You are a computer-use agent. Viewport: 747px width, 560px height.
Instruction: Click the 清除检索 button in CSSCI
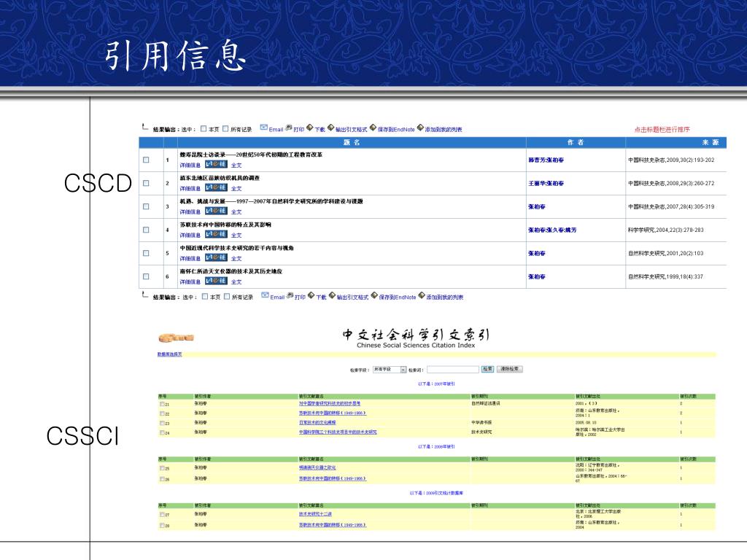(x=510, y=369)
